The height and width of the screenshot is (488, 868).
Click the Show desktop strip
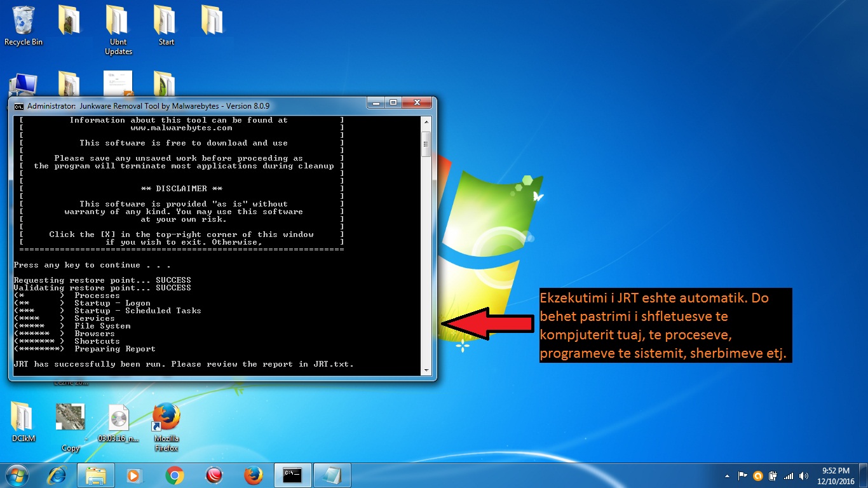[x=863, y=475]
